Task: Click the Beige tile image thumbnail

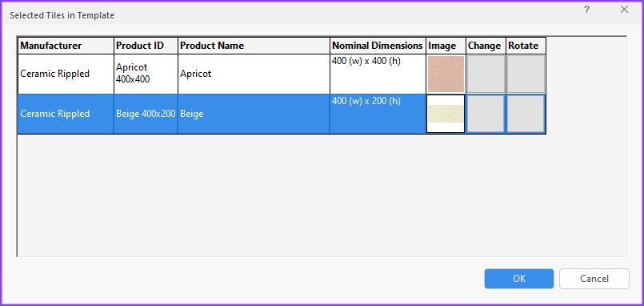Action: [x=446, y=114]
